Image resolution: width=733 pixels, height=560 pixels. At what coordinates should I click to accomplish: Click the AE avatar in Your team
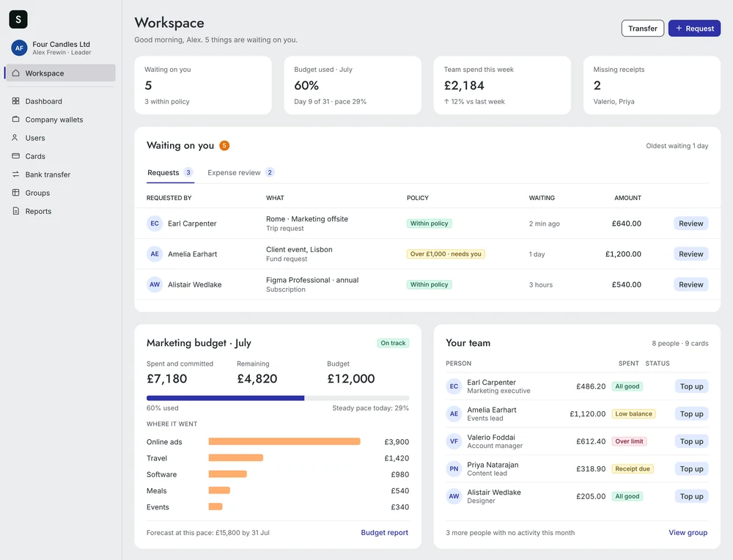(x=454, y=413)
